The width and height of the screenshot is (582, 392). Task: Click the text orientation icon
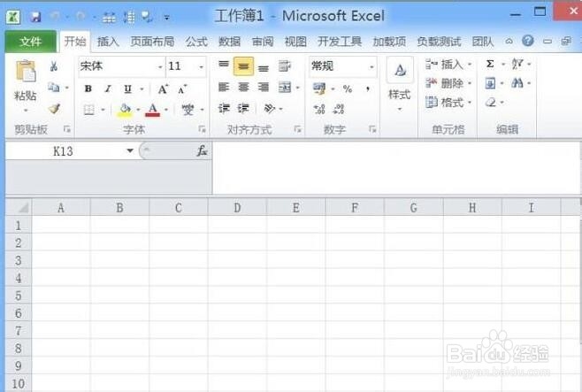[x=269, y=108]
